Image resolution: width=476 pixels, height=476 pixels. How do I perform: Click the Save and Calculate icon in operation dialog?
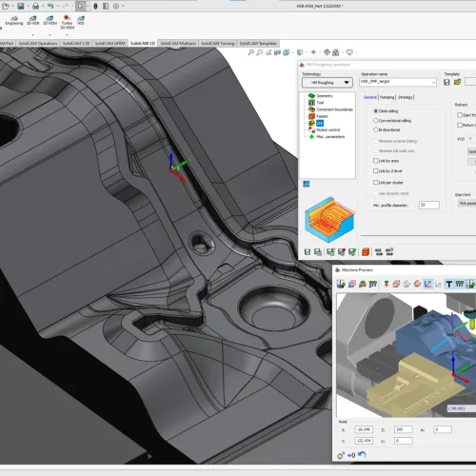330,252
